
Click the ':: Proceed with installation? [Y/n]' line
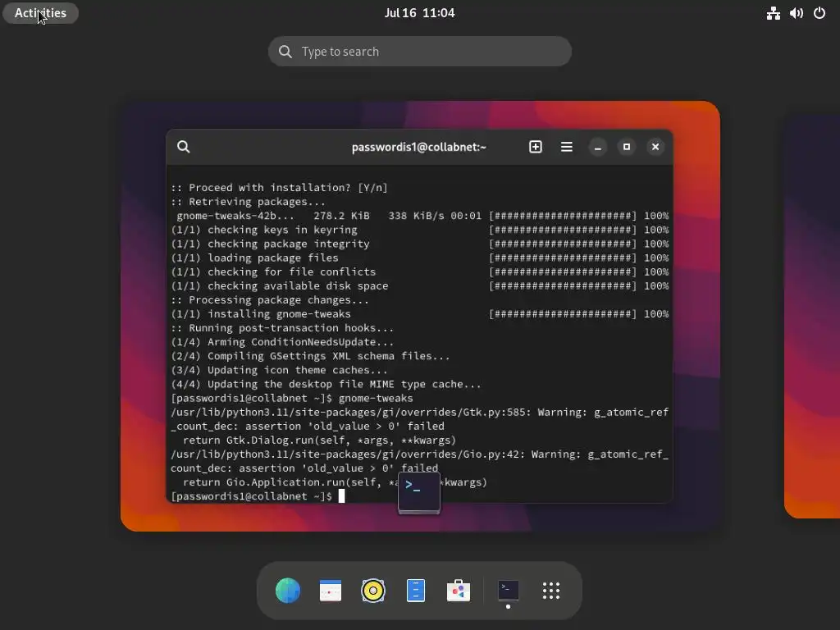(x=279, y=188)
